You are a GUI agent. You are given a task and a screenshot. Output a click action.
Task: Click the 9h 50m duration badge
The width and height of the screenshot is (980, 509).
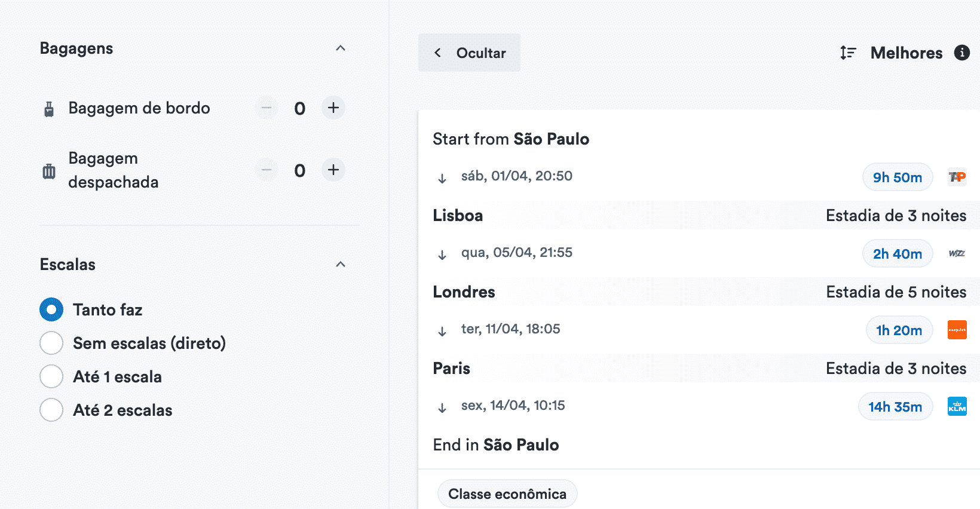(x=897, y=177)
